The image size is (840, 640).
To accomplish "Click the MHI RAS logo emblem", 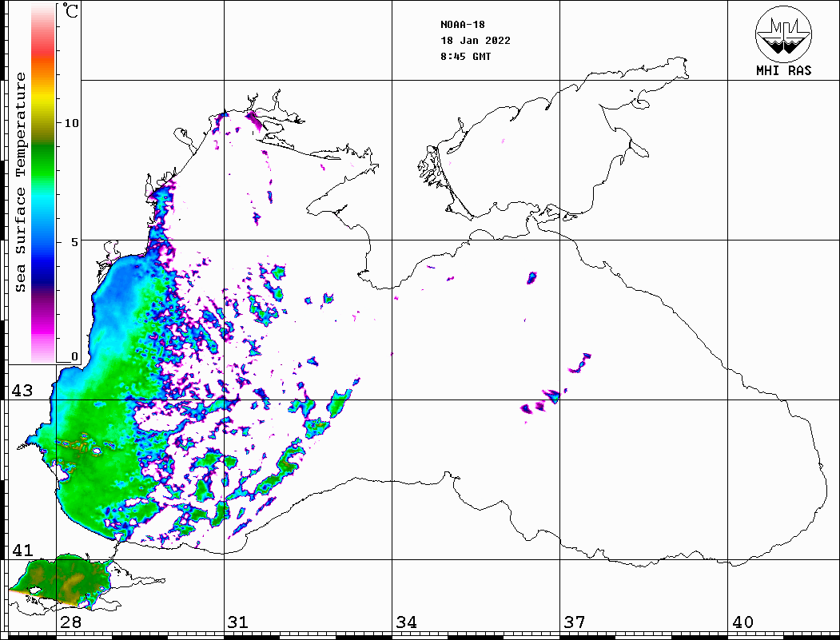I will coord(784,34).
